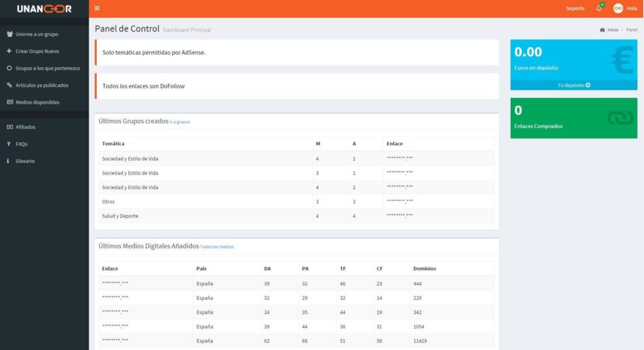Click the 342 domains value
This screenshot has width=644, height=350.
[418, 312]
